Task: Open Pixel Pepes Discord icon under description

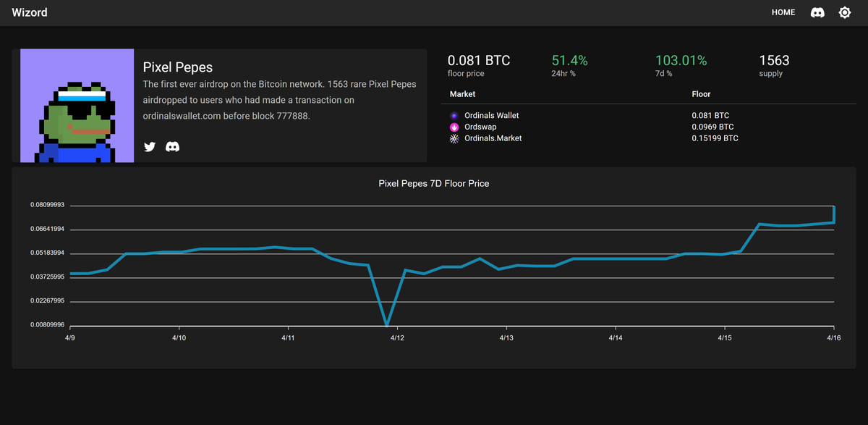Action: coord(172,146)
